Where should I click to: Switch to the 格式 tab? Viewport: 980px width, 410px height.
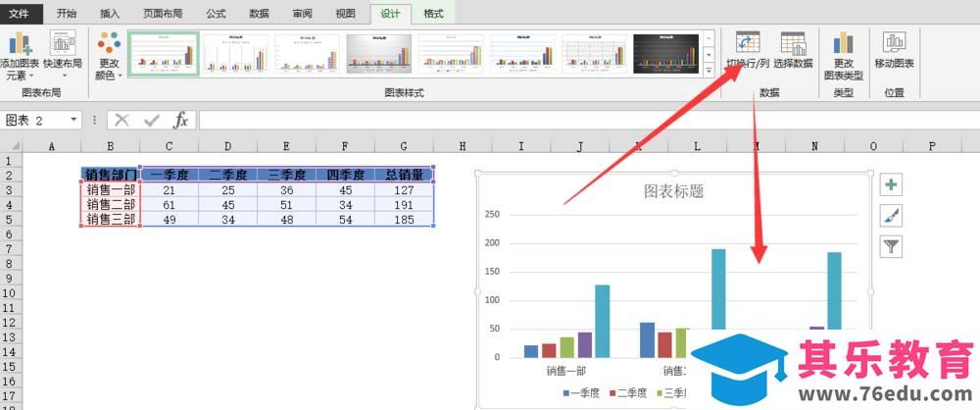432,13
